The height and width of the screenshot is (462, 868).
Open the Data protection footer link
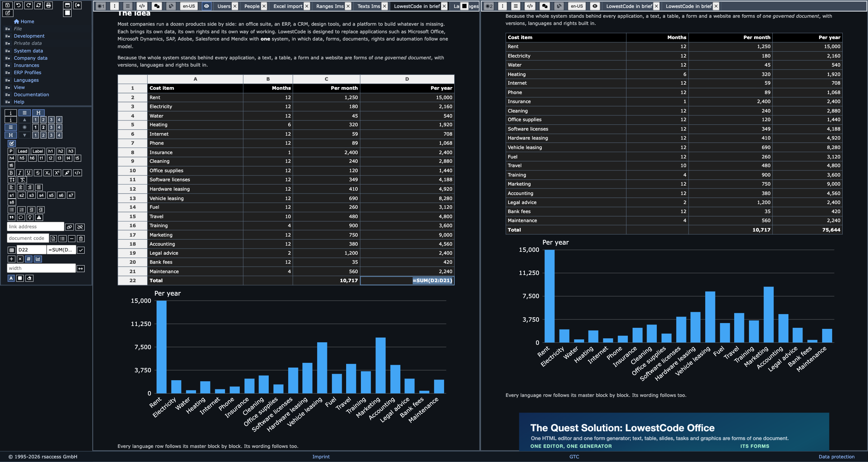(837, 457)
